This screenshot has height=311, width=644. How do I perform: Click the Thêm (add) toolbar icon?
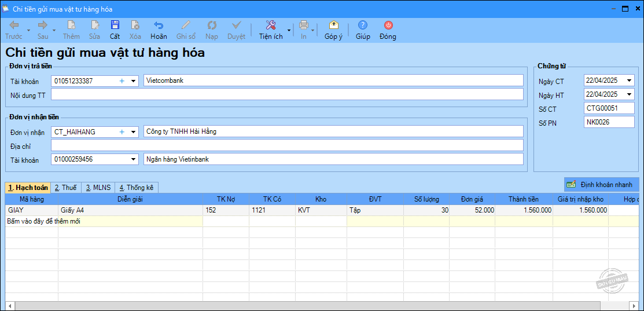pos(72,25)
